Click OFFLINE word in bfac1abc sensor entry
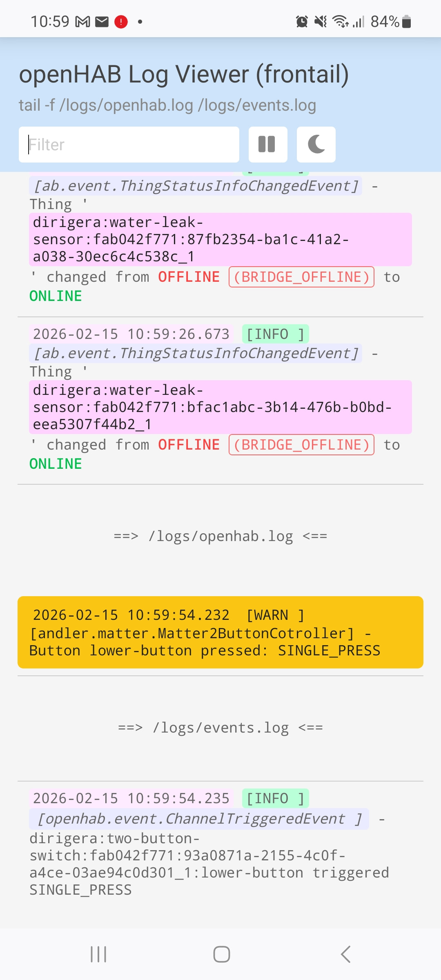Image resolution: width=441 pixels, height=980 pixels. (189, 445)
